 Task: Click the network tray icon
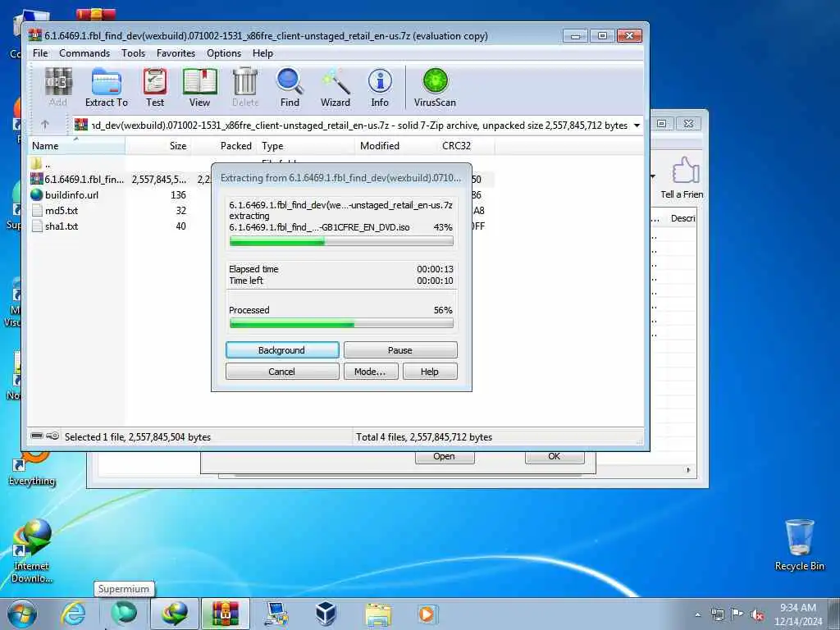click(717, 614)
